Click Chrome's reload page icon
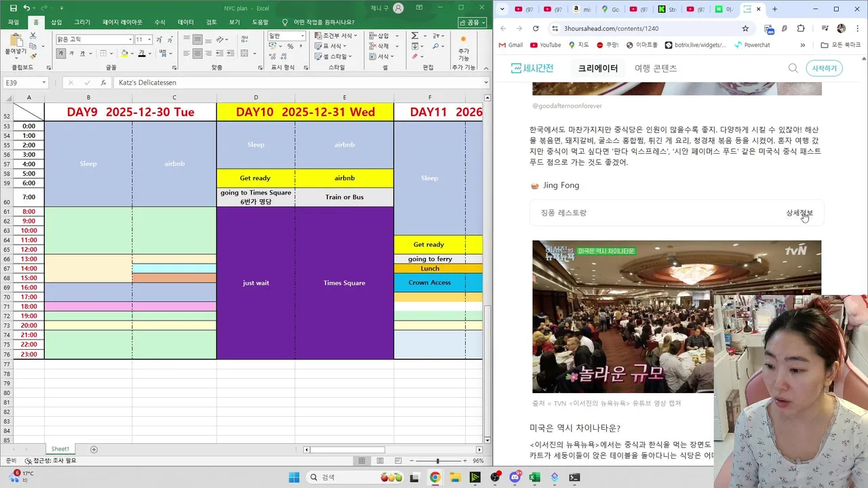Viewport: 868px width, 488px height. point(536,28)
